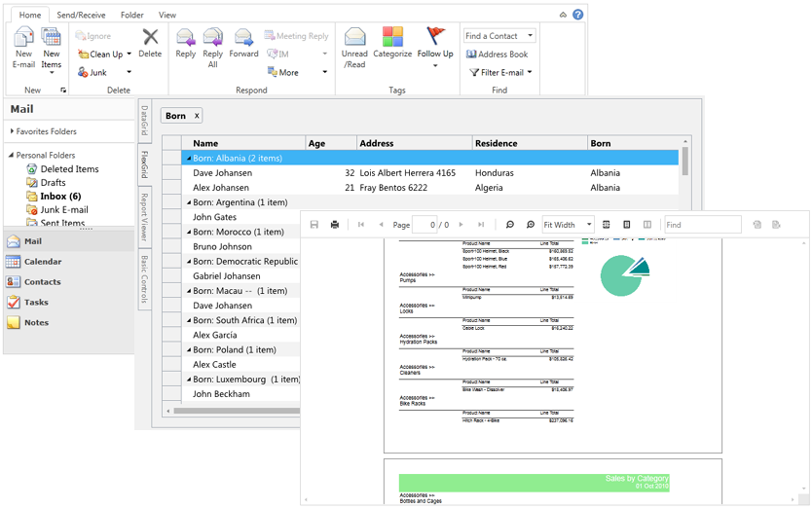This screenshot has height=508, width=812.
Task: Collapse the ribbon with the caret icon
Action: tap(563, 15)
